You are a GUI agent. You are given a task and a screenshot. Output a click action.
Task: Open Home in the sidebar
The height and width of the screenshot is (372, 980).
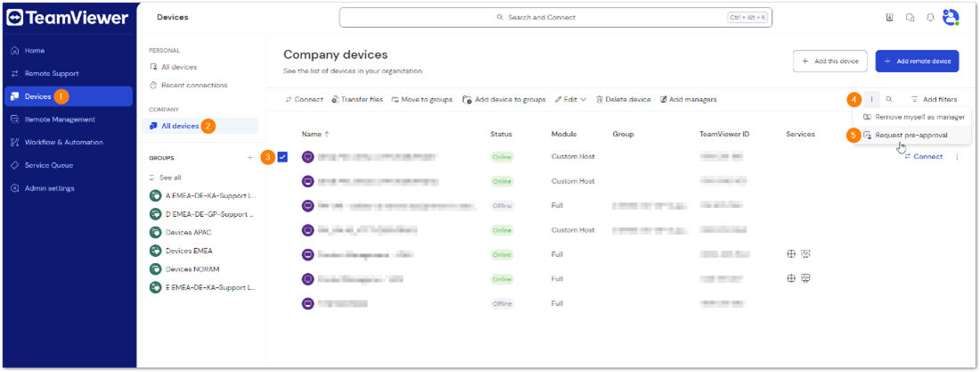coord(35,50)
